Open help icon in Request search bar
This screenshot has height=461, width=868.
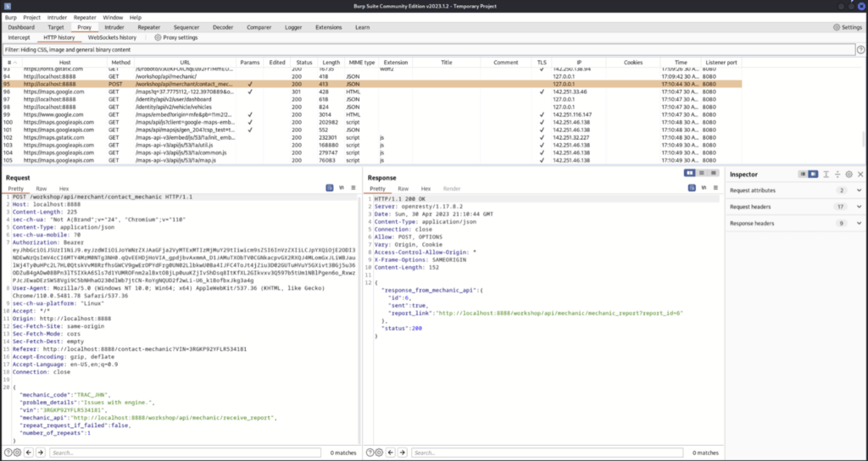point(6,453)
